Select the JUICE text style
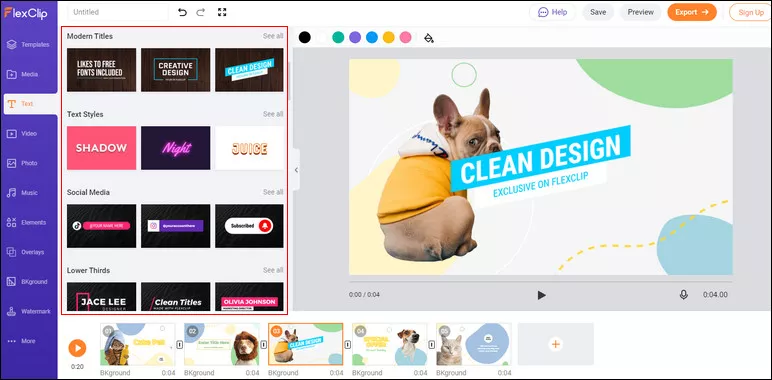This screenshot has height=380, width=772. pyautogui.click(x=249, y=148)
